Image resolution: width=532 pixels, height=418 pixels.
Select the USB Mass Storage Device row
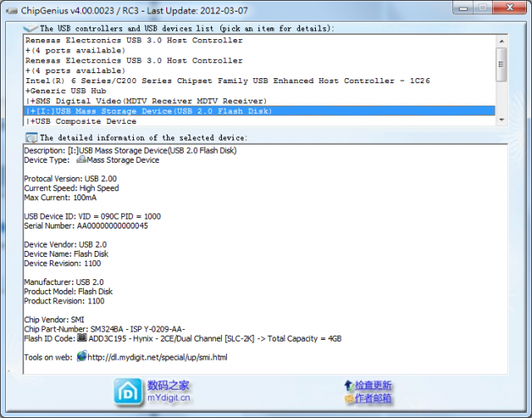click(x=259, y=111)
